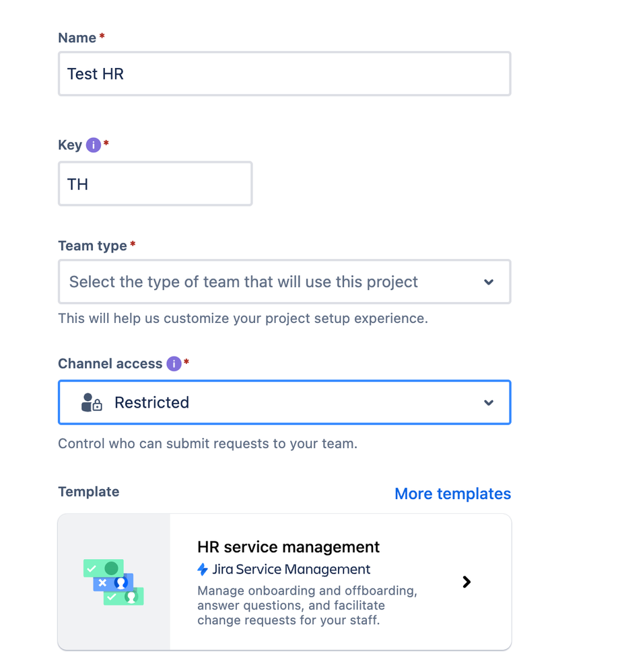Expand the Team type chevron arrow
Image resolution: width=618 pixels, height=672 pixels.
pos(489,282)
